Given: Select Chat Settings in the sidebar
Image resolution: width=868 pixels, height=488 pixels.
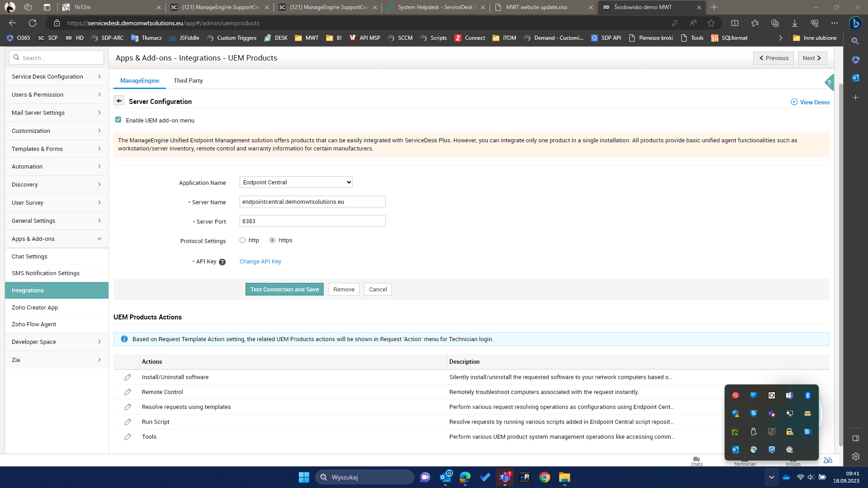Looking at the screenshot, I should (x=29, y=256).
